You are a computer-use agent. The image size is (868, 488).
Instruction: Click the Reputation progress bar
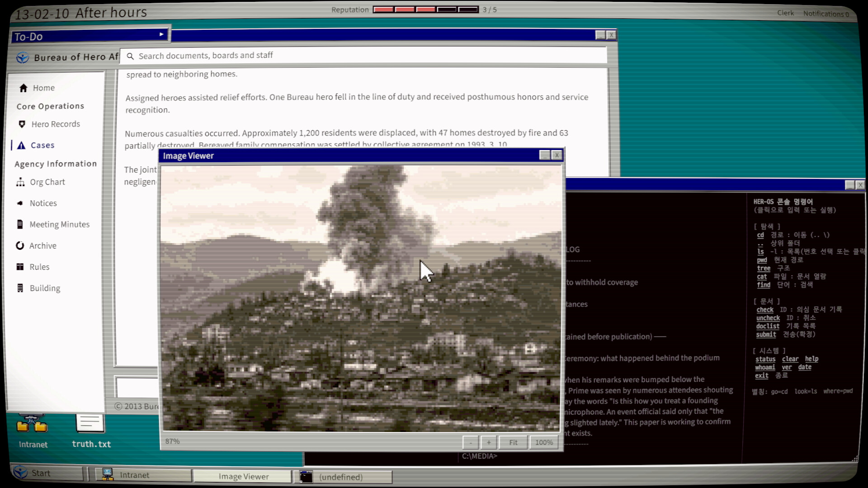pyautogui.click(x=425, y=9)
